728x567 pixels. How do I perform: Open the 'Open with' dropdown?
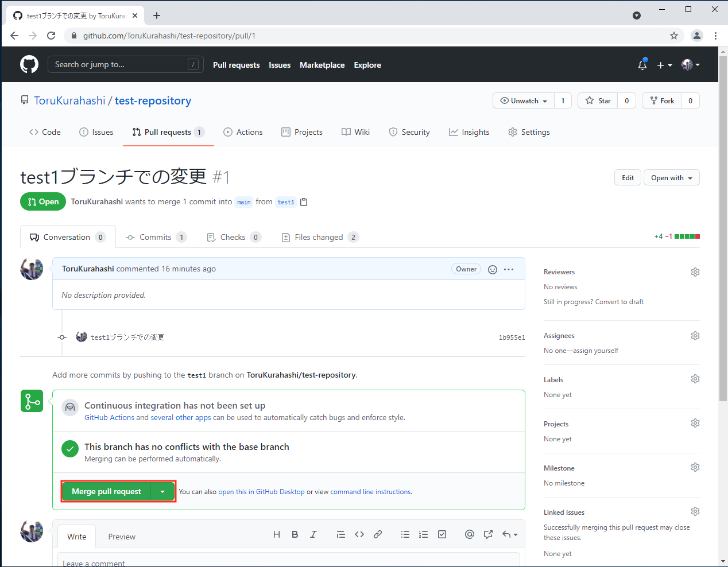pyautogui.click(x=671, y=178)
